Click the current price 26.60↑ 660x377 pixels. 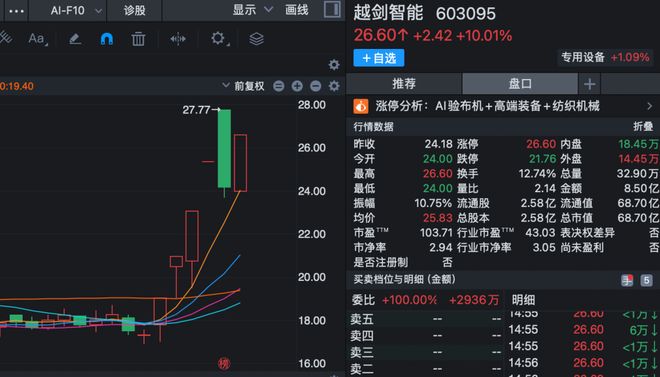(381, 36)
